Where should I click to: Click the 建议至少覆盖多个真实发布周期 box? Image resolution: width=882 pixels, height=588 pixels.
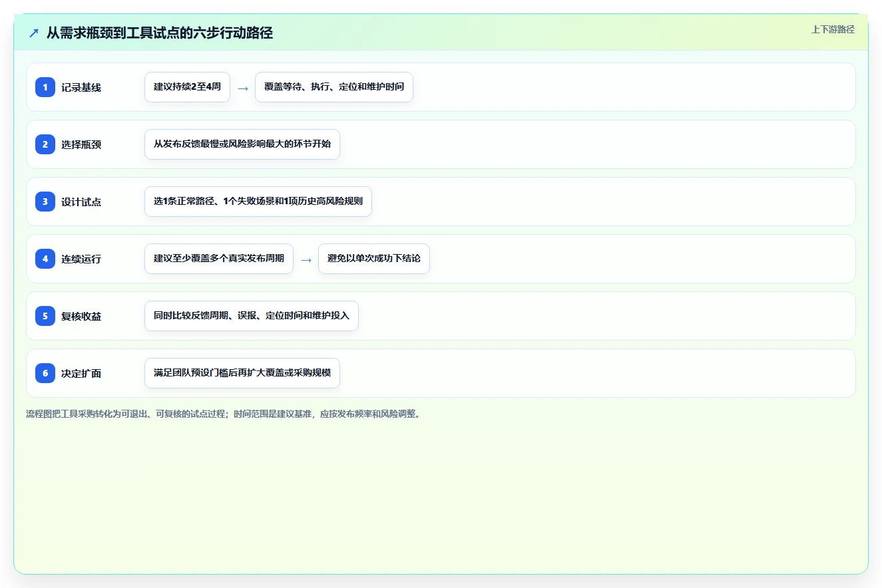[219, 259]
